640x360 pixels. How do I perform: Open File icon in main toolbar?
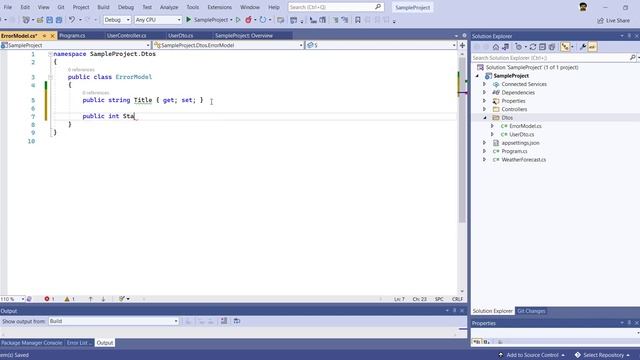click(40, 20)
